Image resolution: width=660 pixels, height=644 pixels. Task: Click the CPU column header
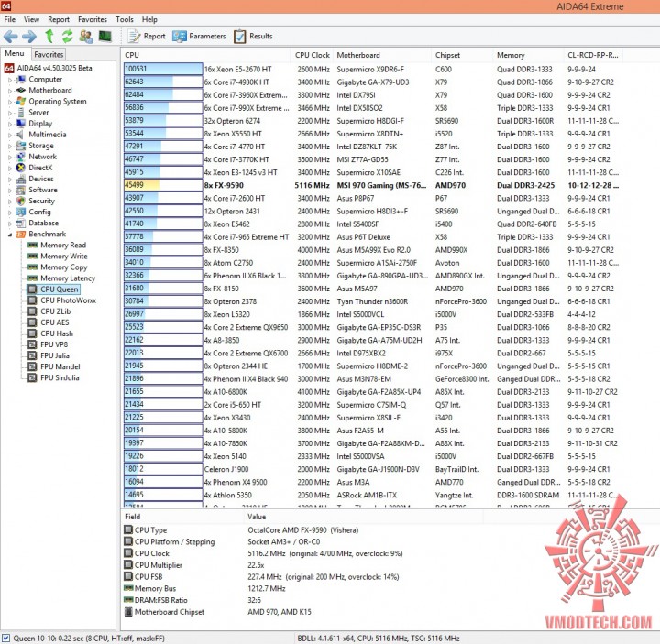206,55
